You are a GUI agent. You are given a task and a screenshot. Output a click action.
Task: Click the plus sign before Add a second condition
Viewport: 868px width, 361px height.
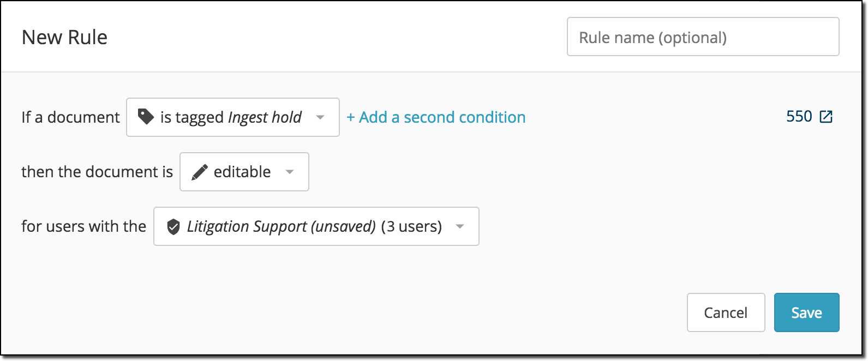351,117
